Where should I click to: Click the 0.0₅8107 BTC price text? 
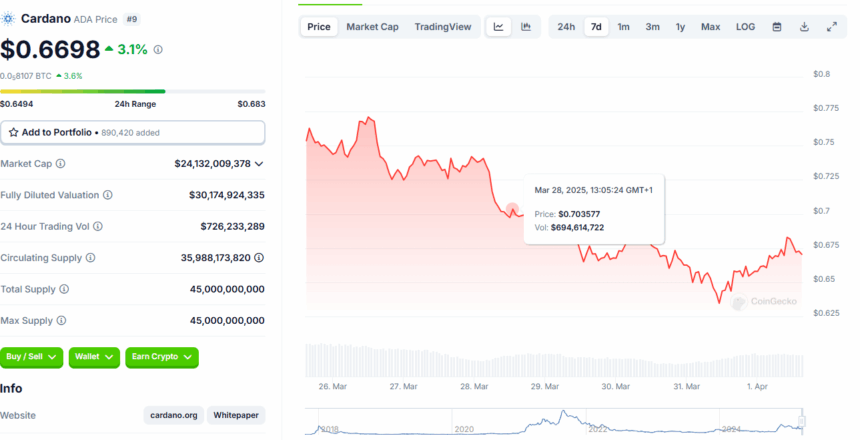(26, 76)
